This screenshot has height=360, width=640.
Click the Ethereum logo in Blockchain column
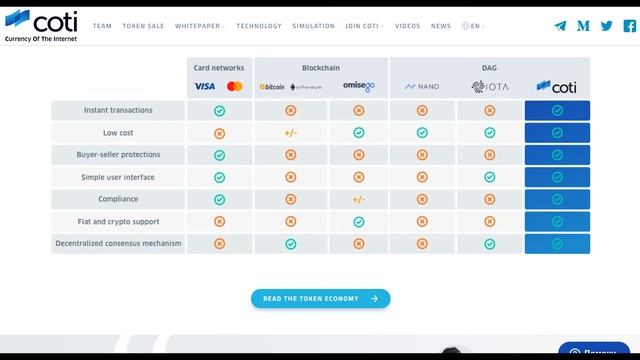[x=306, y=87]
